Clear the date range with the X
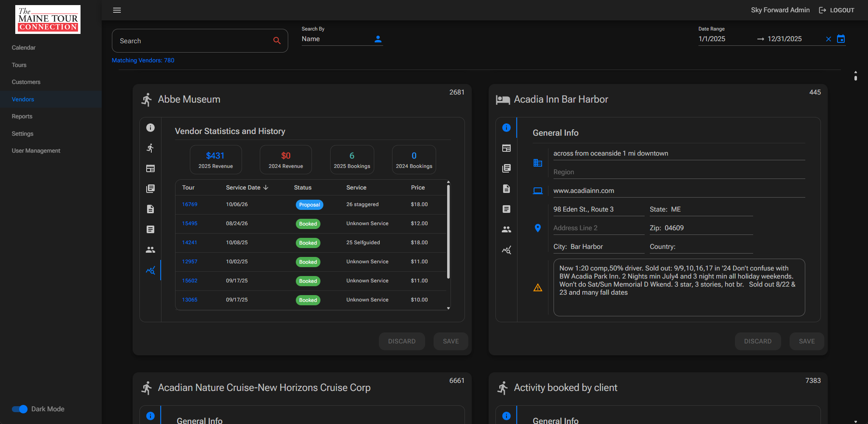Viewport: 868px width, 424px height. tap(828, 39)
